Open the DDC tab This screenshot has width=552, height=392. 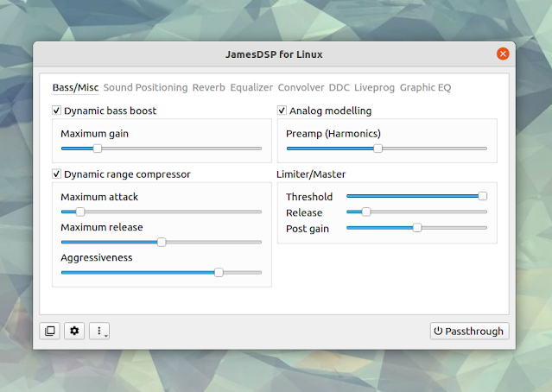point(339,87)
